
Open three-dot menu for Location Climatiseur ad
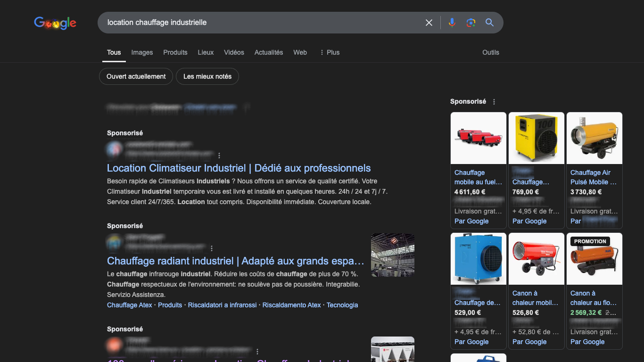click(219, 156)
